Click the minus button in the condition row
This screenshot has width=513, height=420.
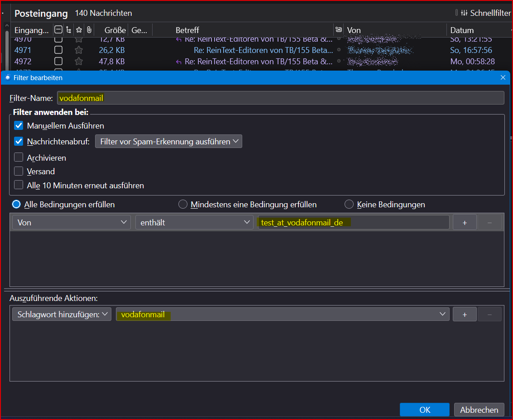tap(489, 223)
